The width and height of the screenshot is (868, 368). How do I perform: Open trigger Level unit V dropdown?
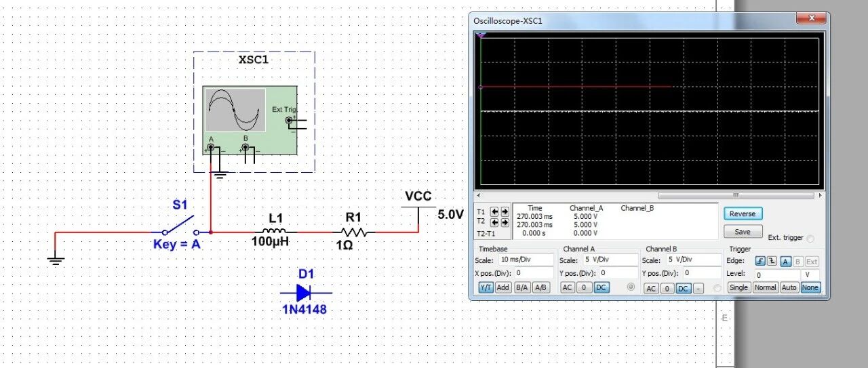(810, 275)
